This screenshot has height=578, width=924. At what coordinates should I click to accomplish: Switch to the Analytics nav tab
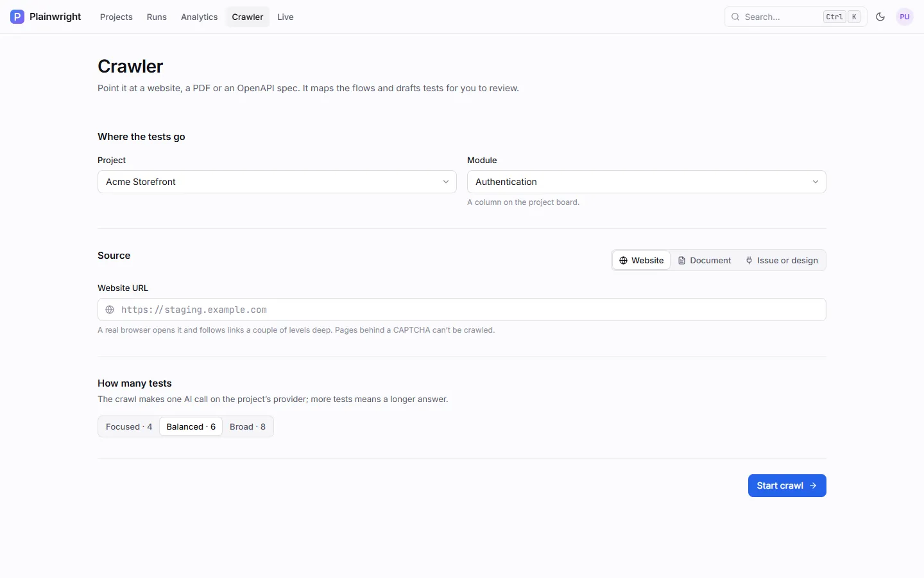coord(199,17)
